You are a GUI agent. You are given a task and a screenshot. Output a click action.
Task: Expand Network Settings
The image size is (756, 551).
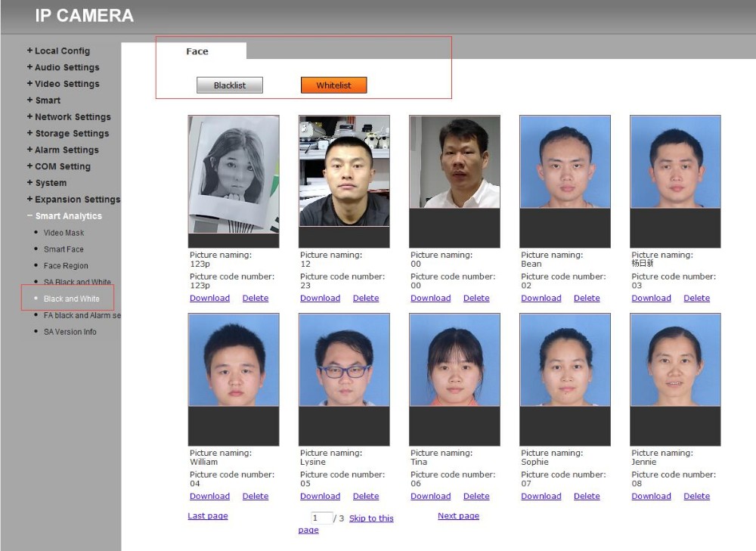pos(69,116)
